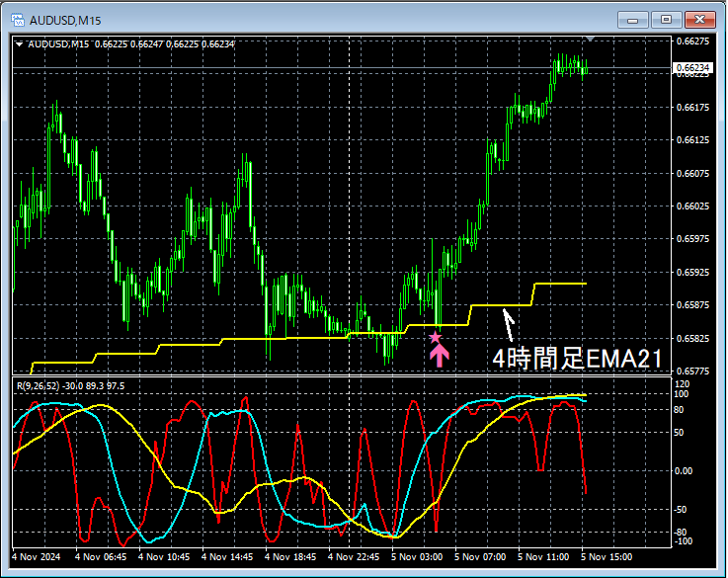Click the indicator scale value 0.00
728x578 pixels.
pyautogui.click(x=684, y=470)
